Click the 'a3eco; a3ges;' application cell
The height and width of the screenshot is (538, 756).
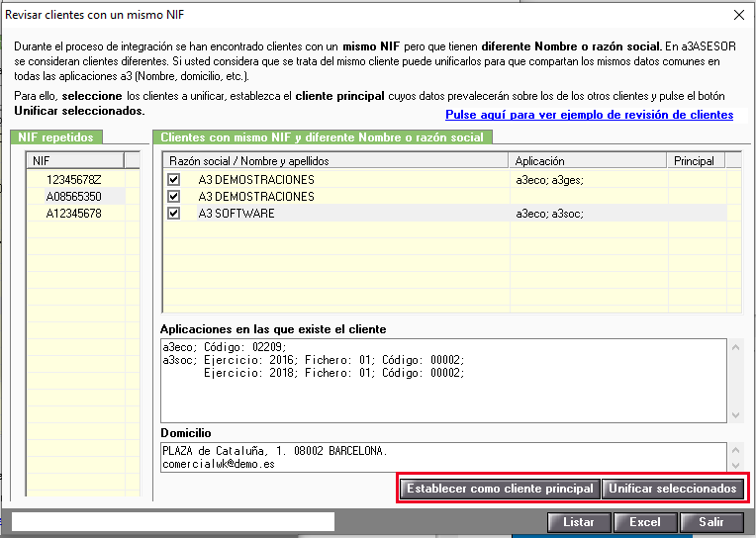coord(549,180)
